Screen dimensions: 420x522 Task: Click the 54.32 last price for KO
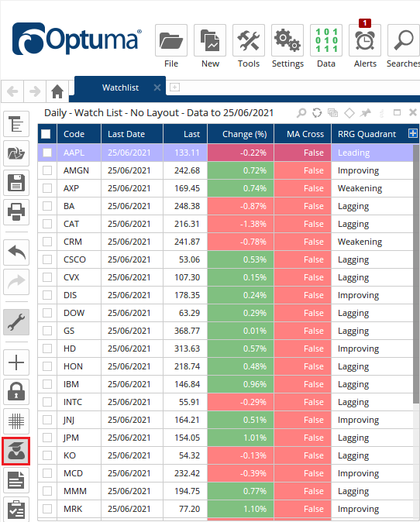click(185, 455)
